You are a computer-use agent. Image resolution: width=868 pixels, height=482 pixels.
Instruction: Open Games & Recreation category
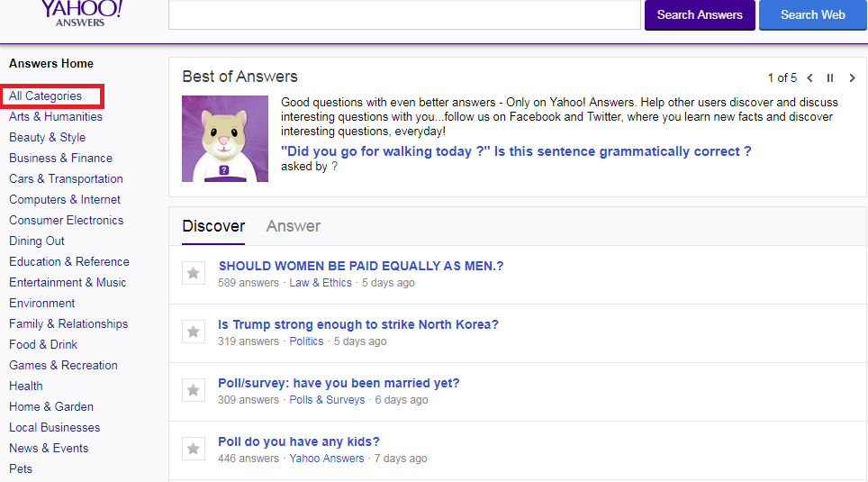(x=63, y=365)
